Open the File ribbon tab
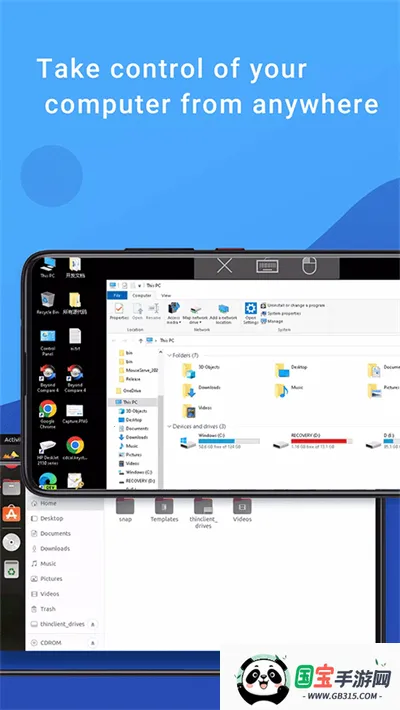The height and width of the screenshot is (710, 400). [x=117, y=295]
